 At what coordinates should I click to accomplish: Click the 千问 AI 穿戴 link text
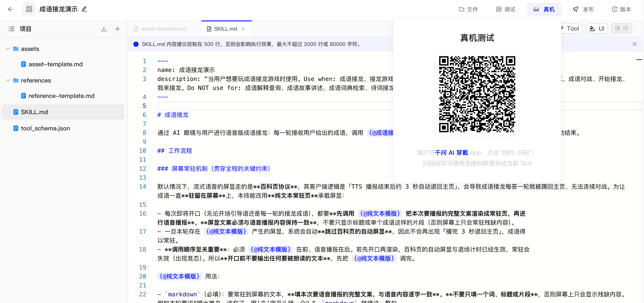451,153
